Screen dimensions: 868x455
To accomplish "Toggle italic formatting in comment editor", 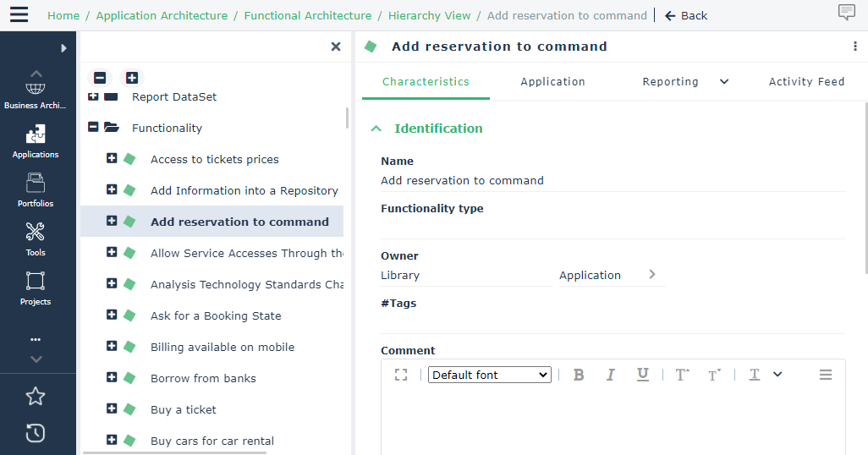I will click(x=610, y=375).
